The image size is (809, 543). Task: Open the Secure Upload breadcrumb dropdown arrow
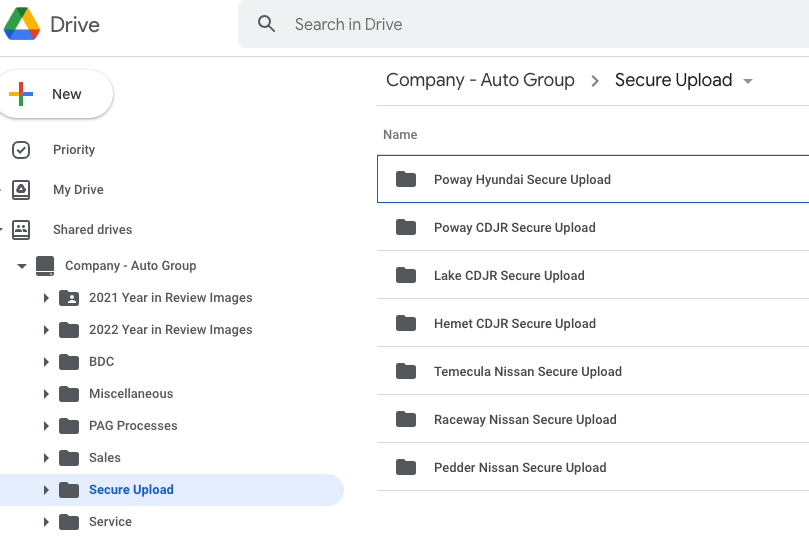pos(749,81)
